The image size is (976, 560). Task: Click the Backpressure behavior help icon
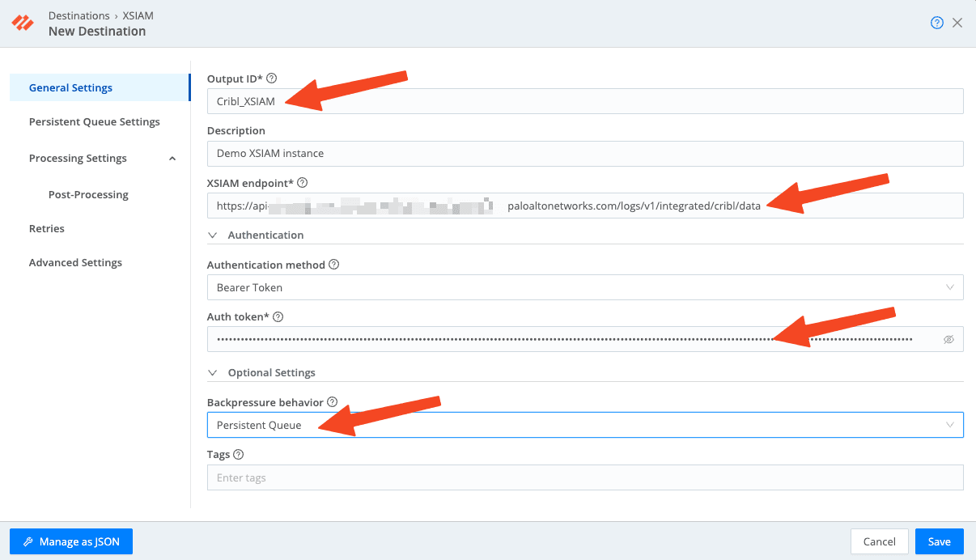pos(333,402)
